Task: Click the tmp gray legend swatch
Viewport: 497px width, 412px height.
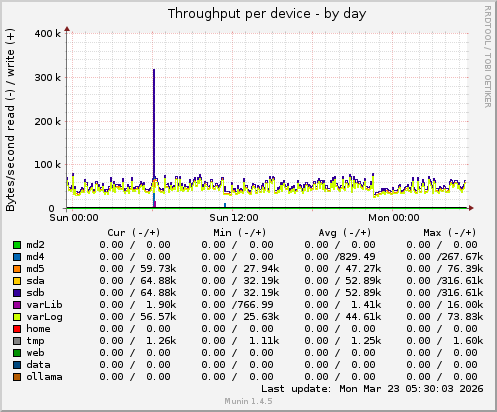Action: pyautogui.click(x=17, y=341)
